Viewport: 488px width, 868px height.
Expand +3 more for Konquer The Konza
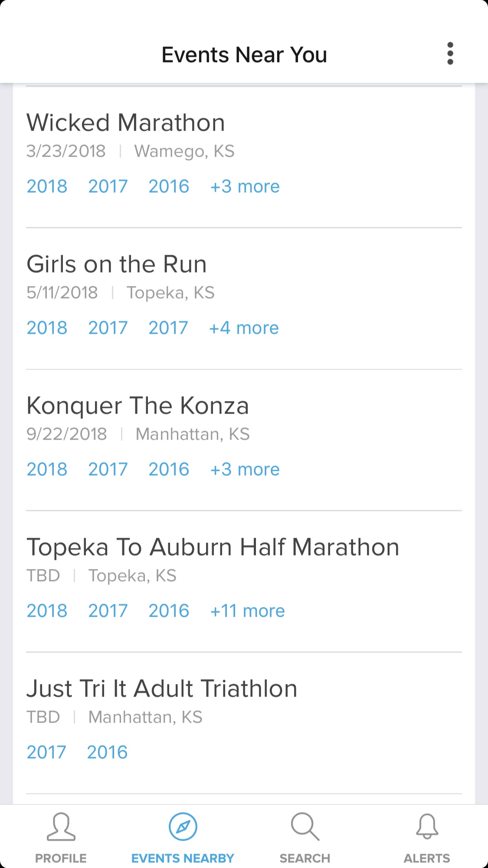pyautogui.click(x=245, y=470)
